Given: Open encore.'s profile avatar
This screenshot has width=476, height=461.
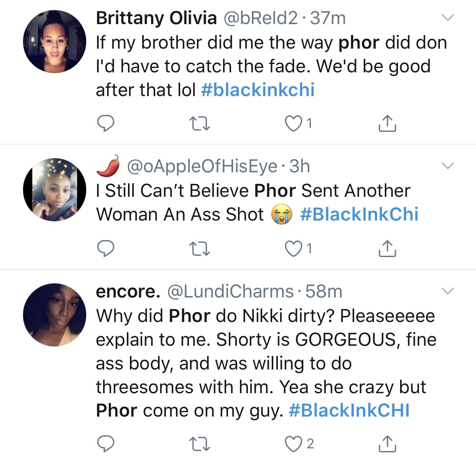Looking at the screenshot, I should (x=54, y=315).
